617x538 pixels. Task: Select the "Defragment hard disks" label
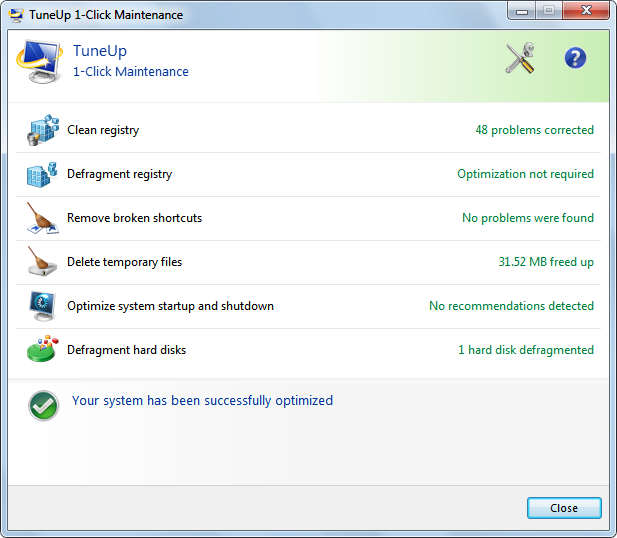coord(127,350)
